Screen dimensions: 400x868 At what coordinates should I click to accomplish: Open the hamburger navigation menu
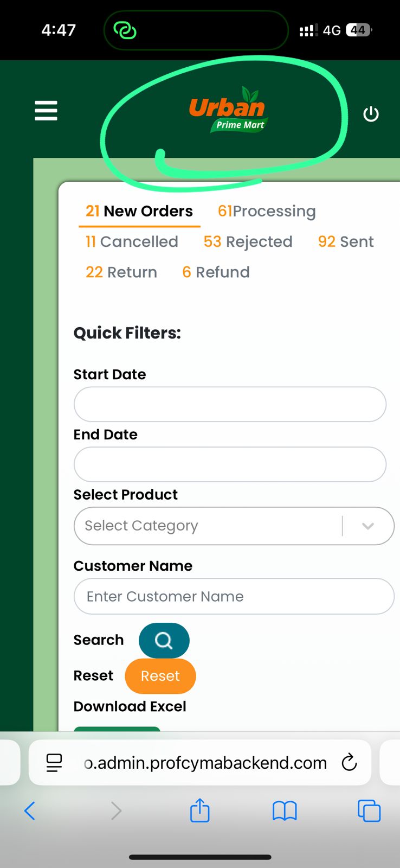click(x=46, y=111)
